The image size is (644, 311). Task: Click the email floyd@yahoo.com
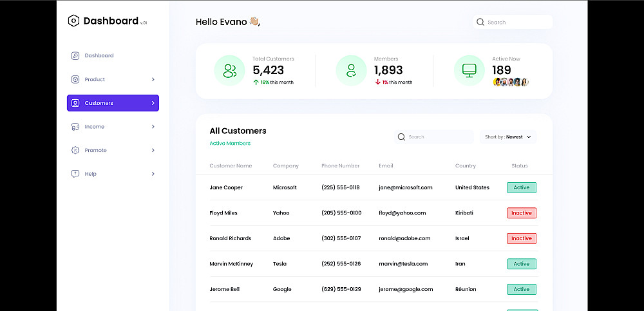click(x=402, y=213)
